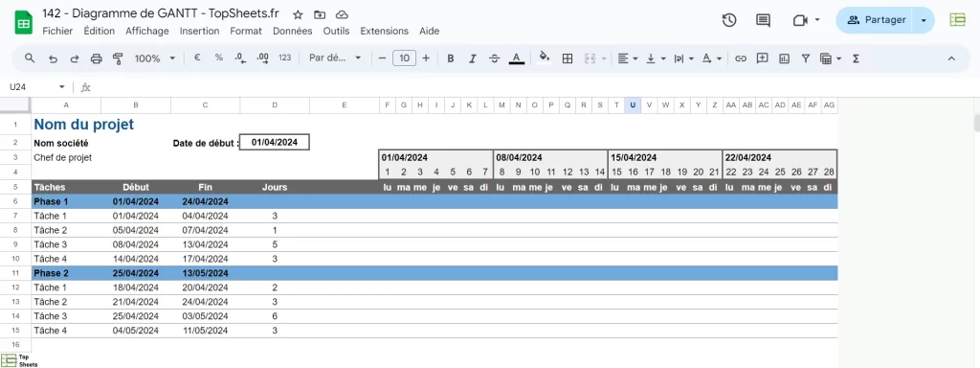Image resolution: width=980 pixels, height=368 pixels.
Task: Search the menus with magnifier icon
Action: (x=30, y=58)
